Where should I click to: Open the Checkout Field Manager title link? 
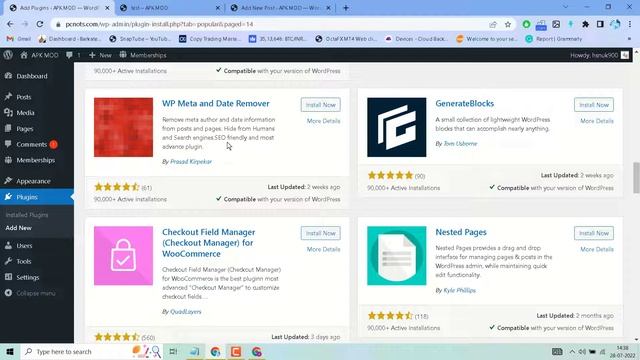[x=209, y=243]
